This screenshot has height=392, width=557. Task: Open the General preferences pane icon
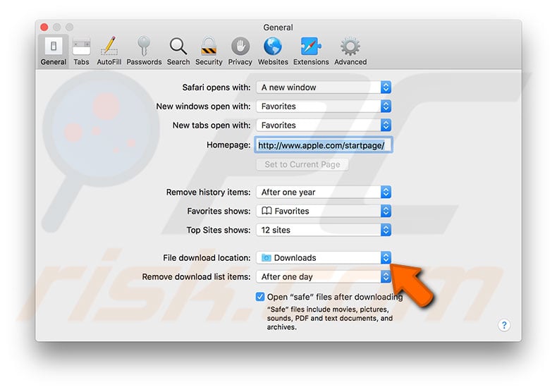point(54,51)
